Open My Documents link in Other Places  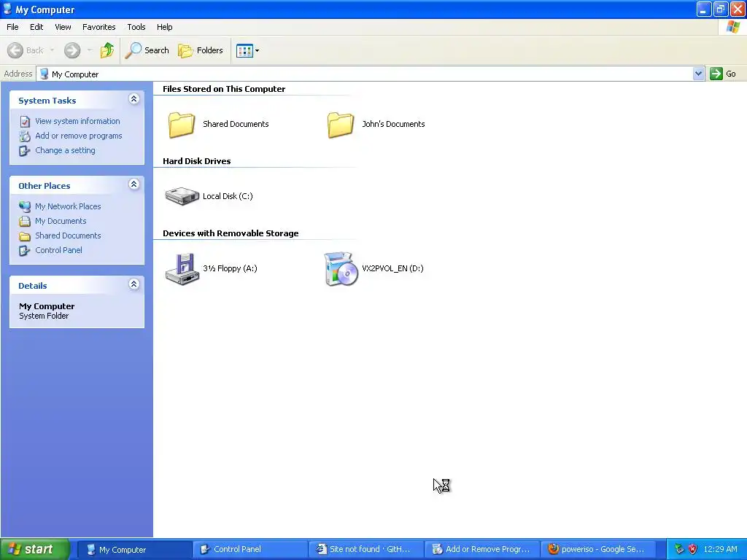coord(61,221)
